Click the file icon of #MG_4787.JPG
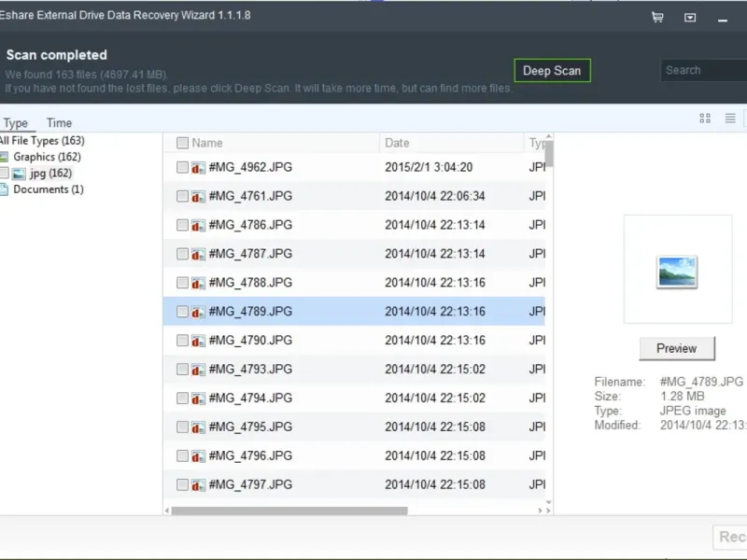Viewport: 747px width, 560px height. pyautogui.click(x=198, y=254)
